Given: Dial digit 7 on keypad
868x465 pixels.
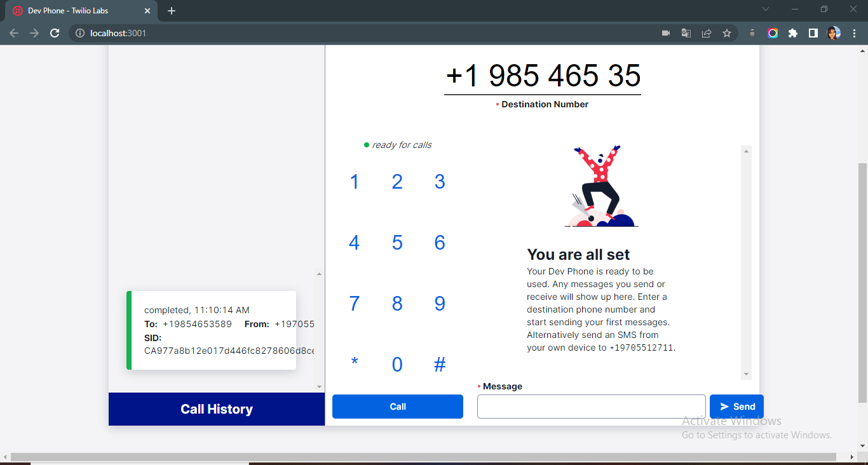Looking at the screenshot, I should tap(355, 304).
